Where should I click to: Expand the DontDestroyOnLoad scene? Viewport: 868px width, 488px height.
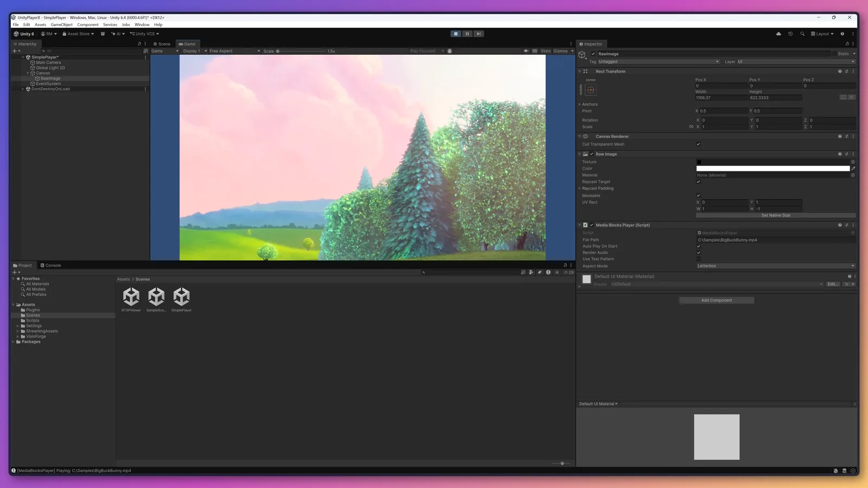(x=23, y=89)
